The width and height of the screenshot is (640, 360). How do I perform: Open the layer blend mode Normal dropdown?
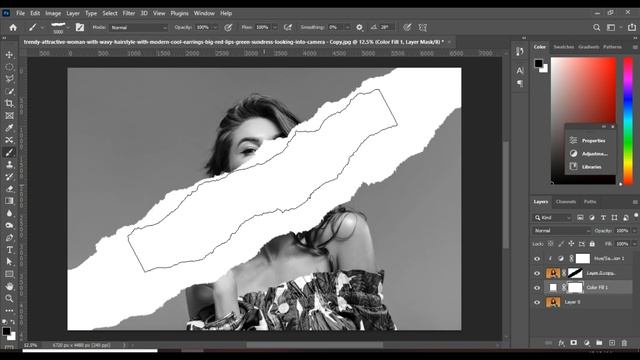[562, 231]
